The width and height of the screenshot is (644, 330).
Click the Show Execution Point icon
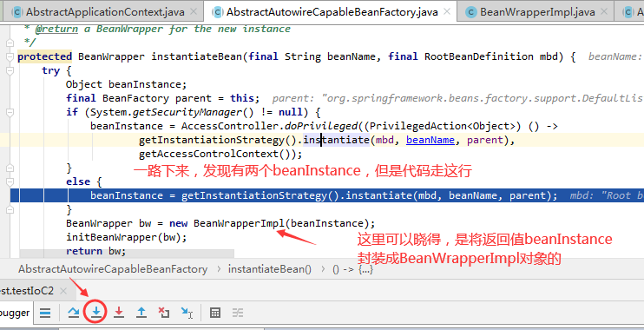(45, 313)
